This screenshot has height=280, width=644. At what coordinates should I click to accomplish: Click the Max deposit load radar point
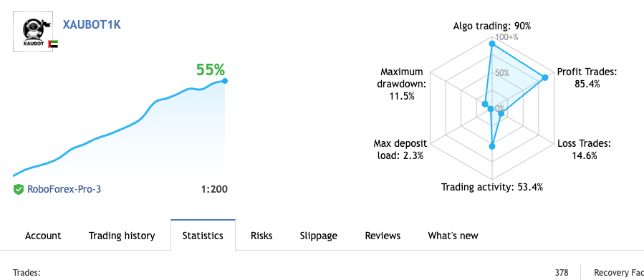pos(491,110)
